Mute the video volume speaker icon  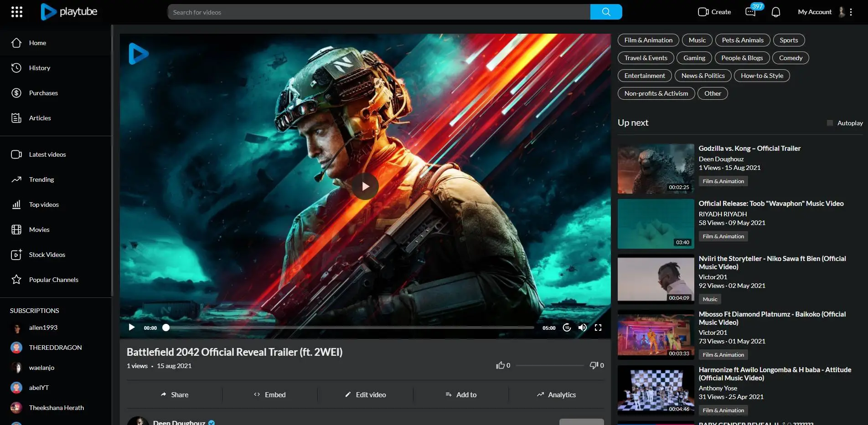[582, 328]
